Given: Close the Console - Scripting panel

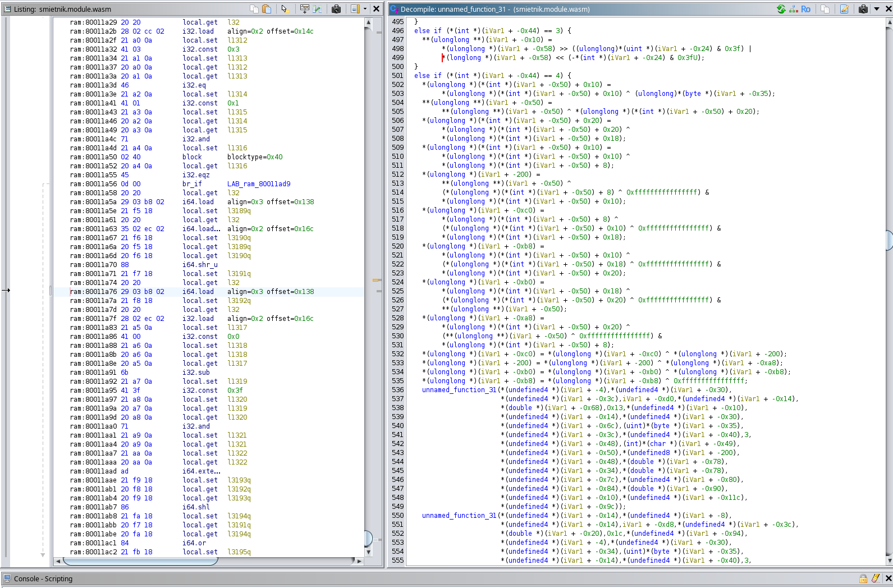Looking at the screenshot, I should [x=888, y=578].
